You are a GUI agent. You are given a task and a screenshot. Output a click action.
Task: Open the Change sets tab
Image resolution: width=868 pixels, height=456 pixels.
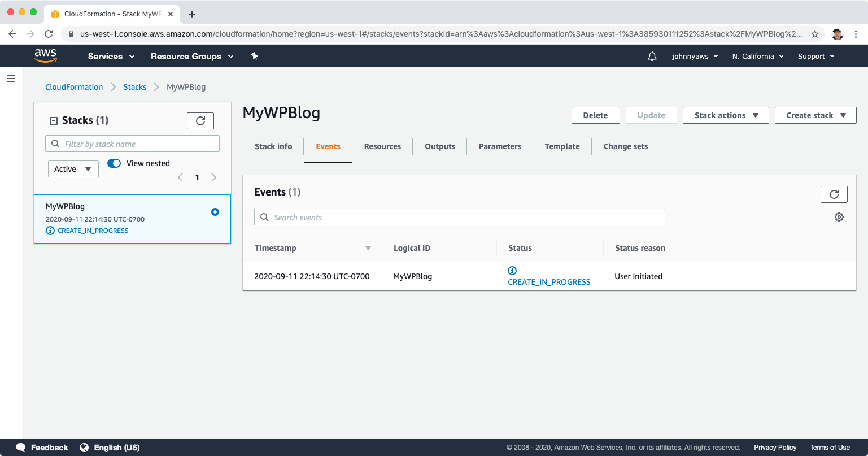626,146
